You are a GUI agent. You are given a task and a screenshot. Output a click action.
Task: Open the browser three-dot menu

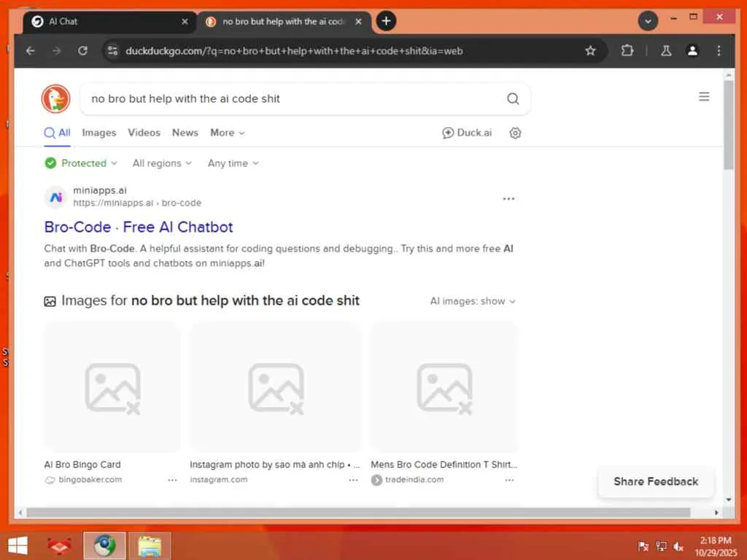pyautogui.click(x=719, y=50)
